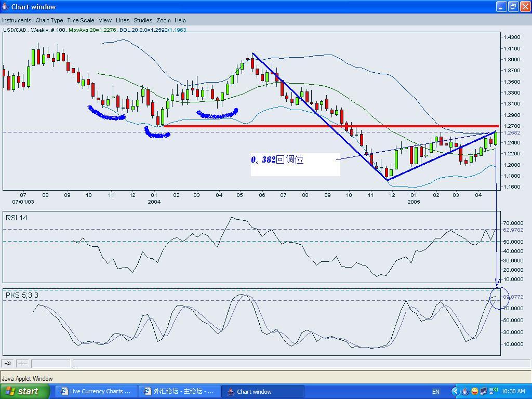Screen dimensions: 532x399
Task: Minimize the Chart window
Action: (501, 6)
